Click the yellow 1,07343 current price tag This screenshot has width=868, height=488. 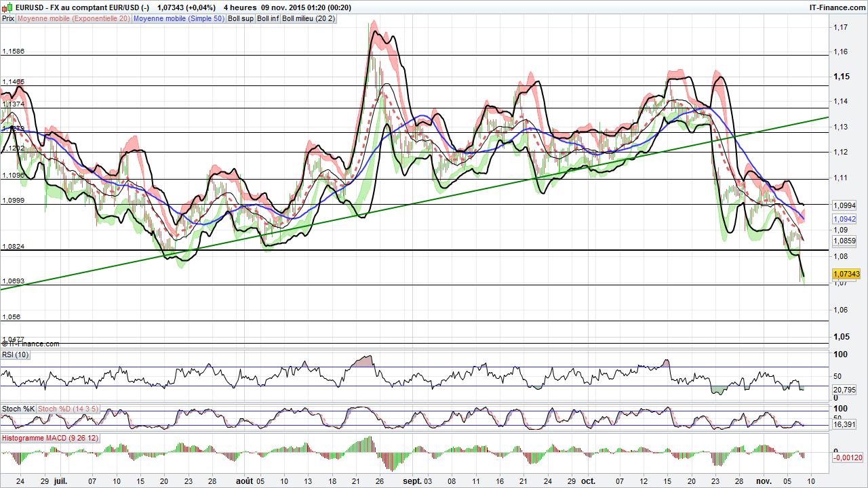[x=846, y=274]
